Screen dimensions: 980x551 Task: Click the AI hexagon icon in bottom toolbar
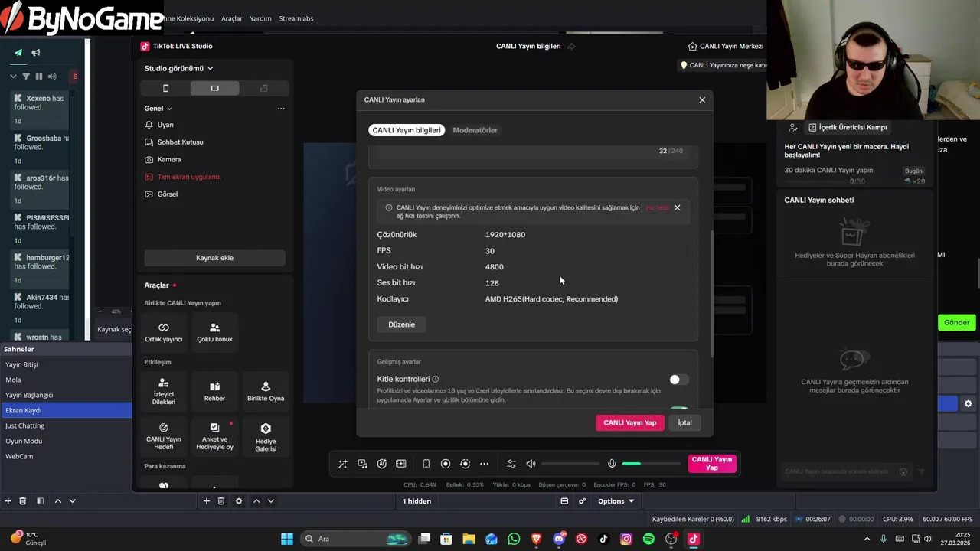click(x=381, y=464)
